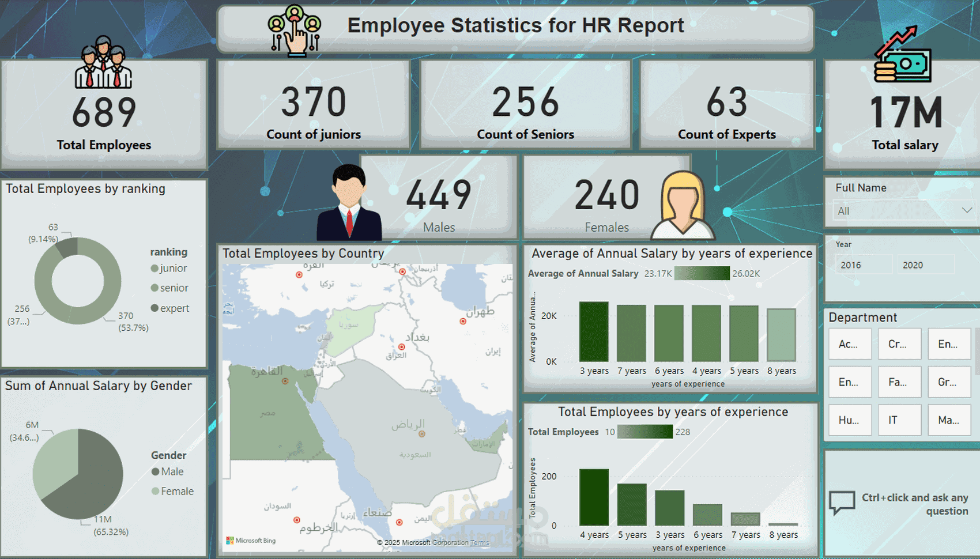Toggle the "Hu..." department slicer tile
The width and height of the screenshot is (980, 559).
tap(850, 420)
